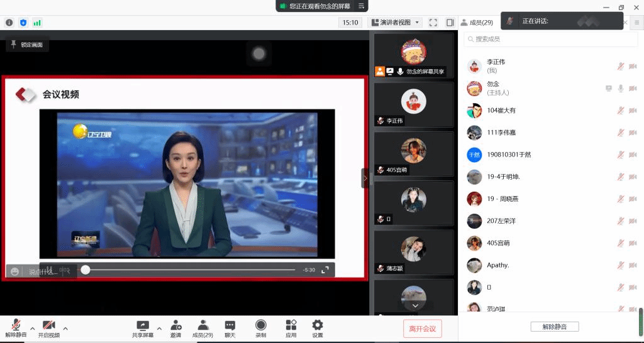Screen dimensions: 644x343
Task: Open the 应用 apps button
Action: (x=291, y=329)
